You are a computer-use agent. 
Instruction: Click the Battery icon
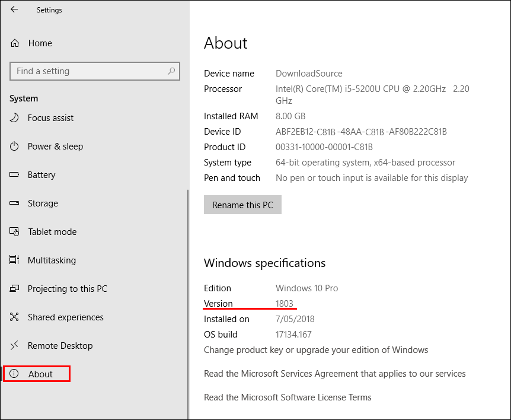(x=14, y=174)
